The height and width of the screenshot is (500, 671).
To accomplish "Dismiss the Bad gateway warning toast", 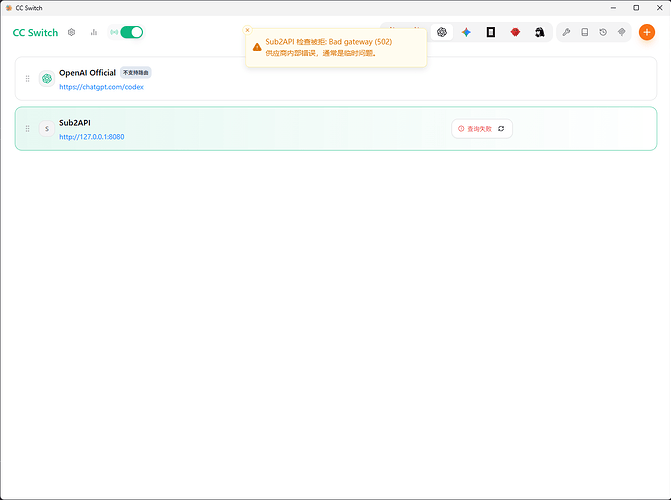I will tap(247, 30).
